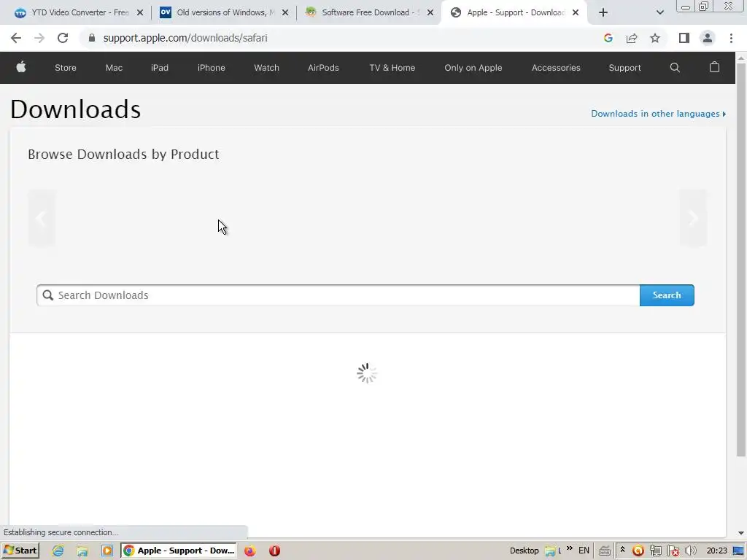Viewport: 747px width, 560px height.
Task: Follow Downloads in other languages link
Action: pos(659,113)
